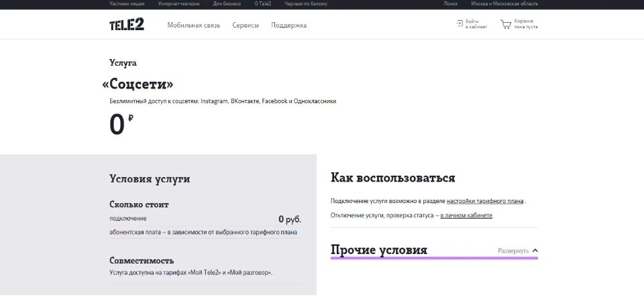Open the Сервисы menu
Viewport: 644px width, 301px height.
click(x=246, y=25)
